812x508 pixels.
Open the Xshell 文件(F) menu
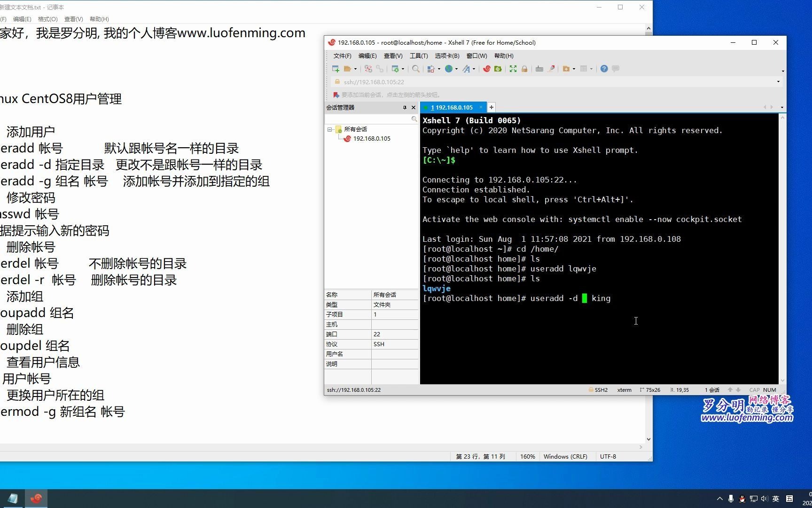pyautogui.click(x=342, y=56)
